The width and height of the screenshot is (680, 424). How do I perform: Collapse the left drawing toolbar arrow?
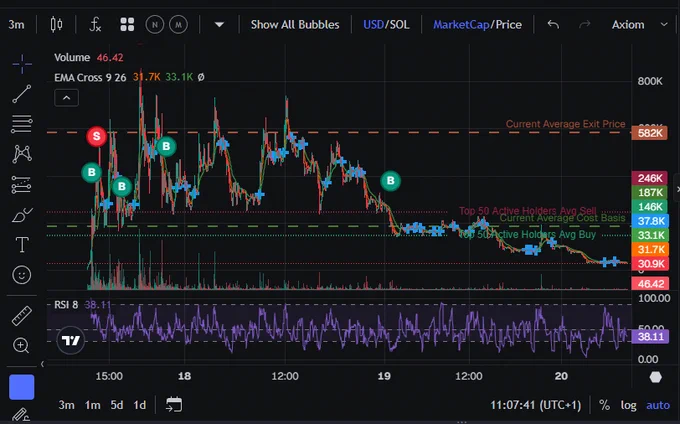(42, 364)
